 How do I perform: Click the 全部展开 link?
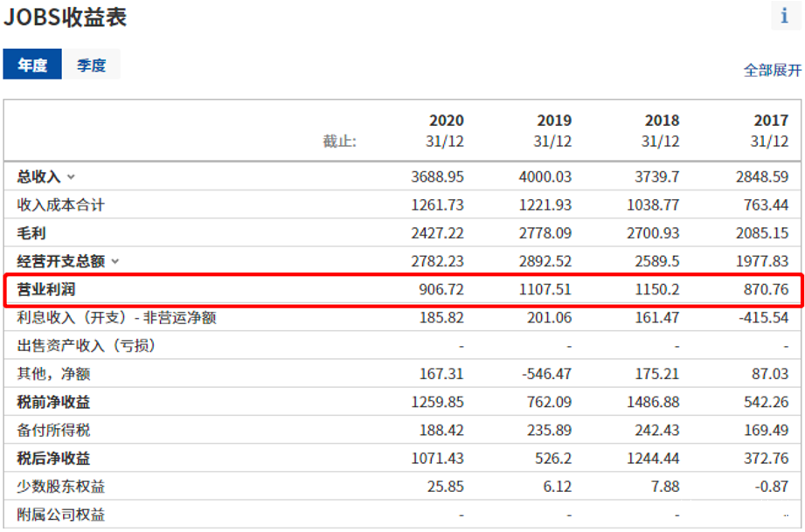772,70
